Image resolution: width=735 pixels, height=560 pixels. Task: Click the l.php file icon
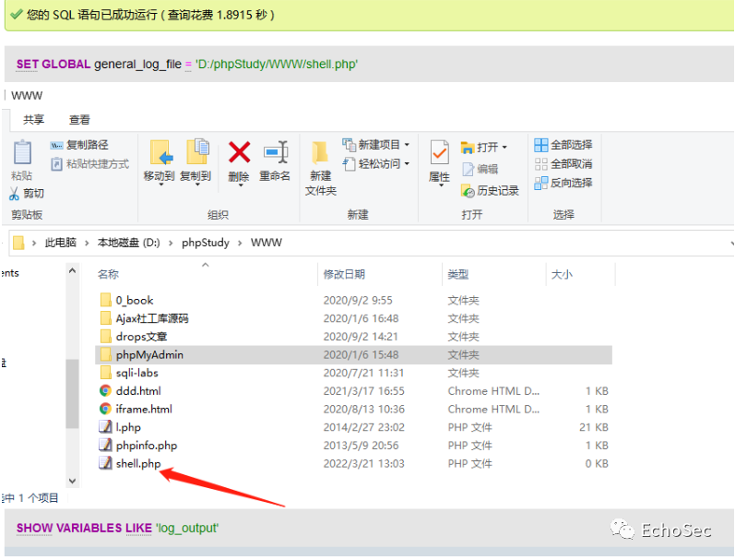105,427
